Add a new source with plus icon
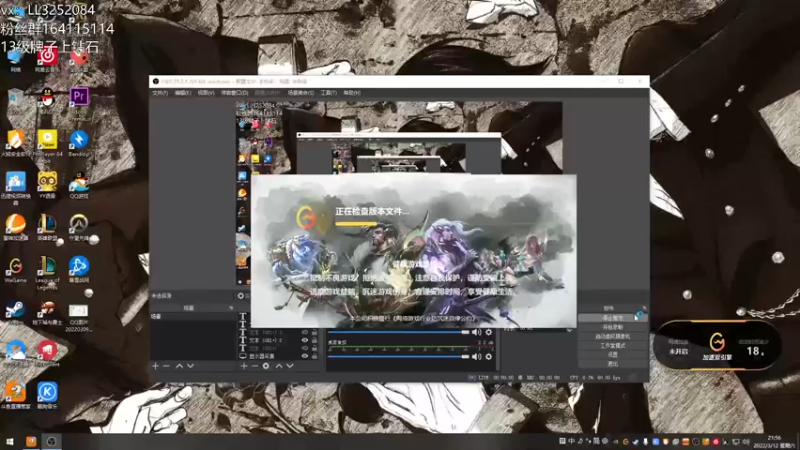The height and width of the screenshot is (450, 800). point(244,366)
